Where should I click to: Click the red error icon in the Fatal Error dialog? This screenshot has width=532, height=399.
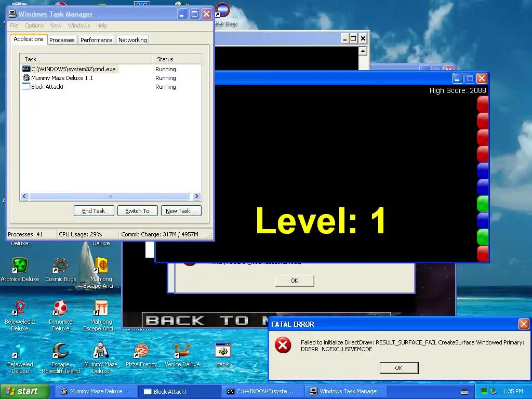[283, 345]
